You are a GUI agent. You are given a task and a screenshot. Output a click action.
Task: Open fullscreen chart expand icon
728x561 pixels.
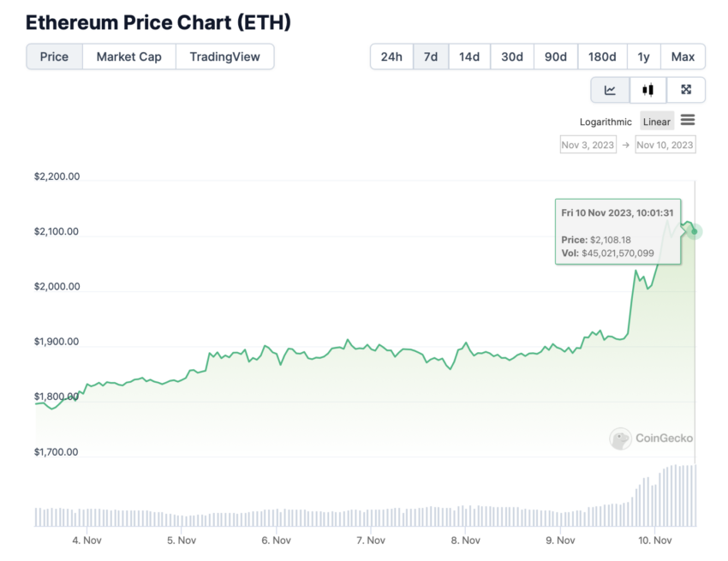(686, 90)
